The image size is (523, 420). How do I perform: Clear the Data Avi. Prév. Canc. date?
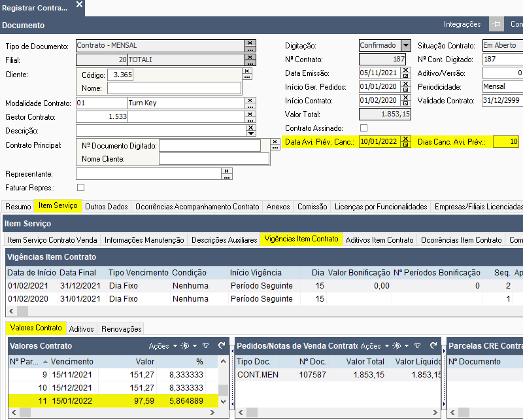[405, 139]
